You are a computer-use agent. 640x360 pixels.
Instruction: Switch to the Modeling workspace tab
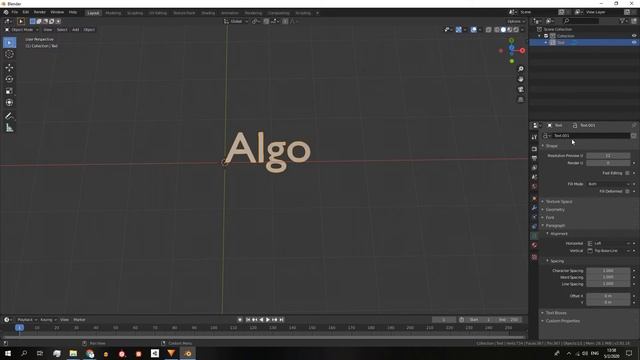click(x=113, y=13)
